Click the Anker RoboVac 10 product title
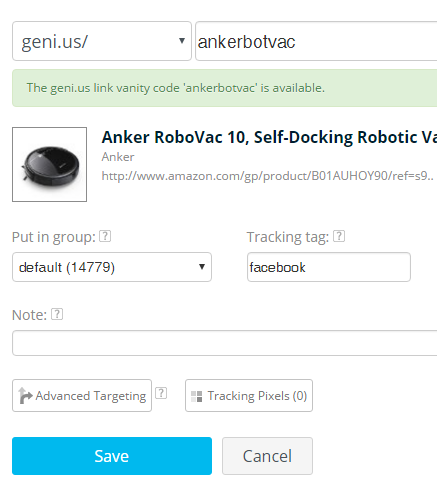The image size is (437, 495). pos(269,137)
